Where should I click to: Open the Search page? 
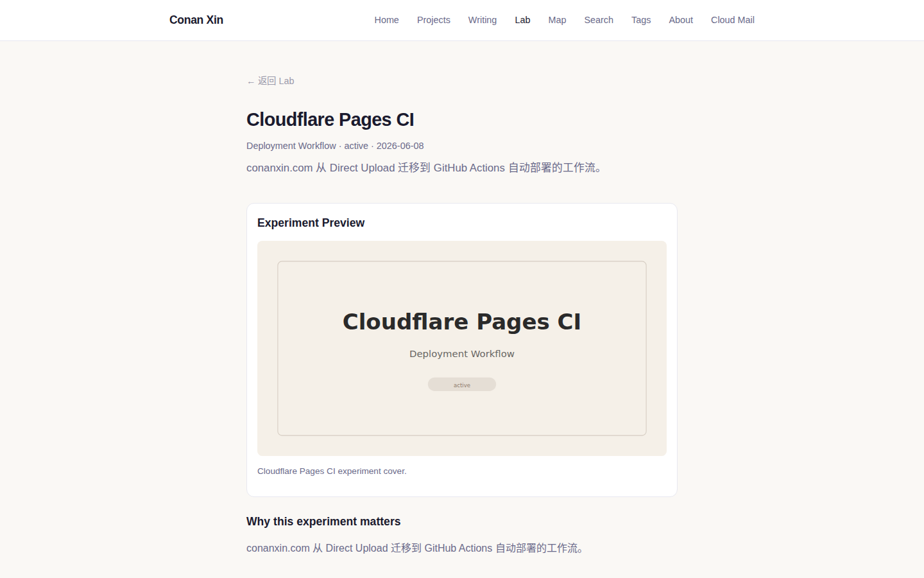point(599,20)
